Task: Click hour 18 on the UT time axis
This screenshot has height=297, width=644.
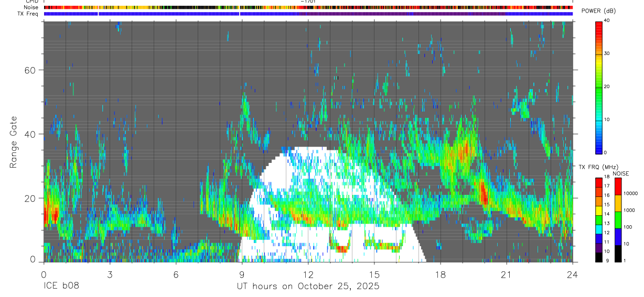Action: 440,274
